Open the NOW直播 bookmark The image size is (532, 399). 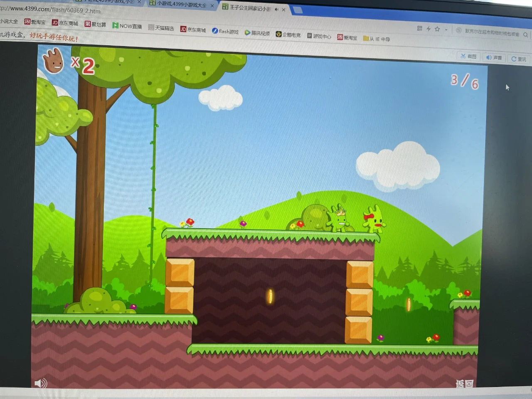(127, 26)
